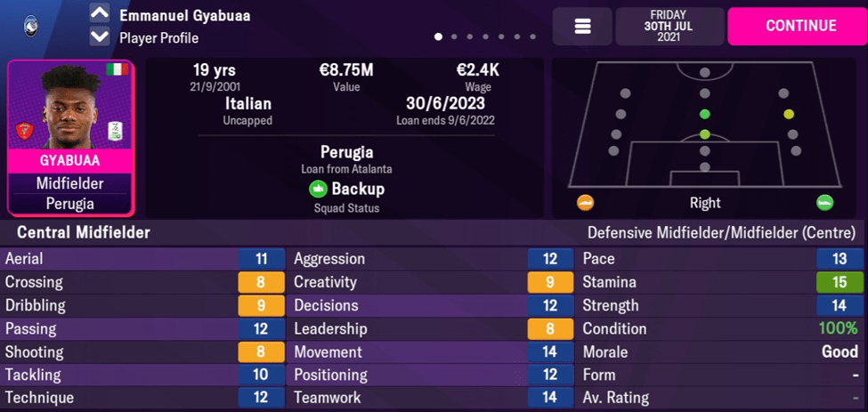Click the green thumbs-up Squad Status icon
The height and width of the screenshot is (412, 868).
click(318, 189)
